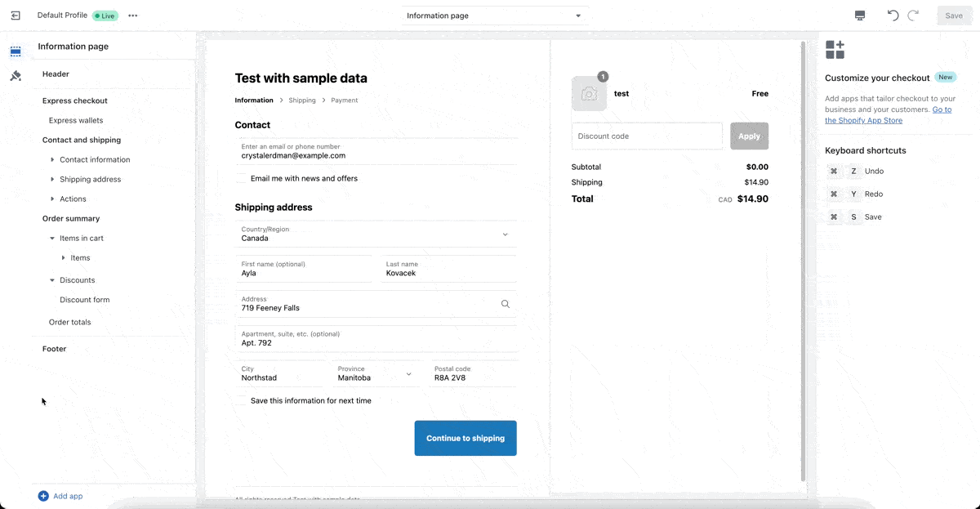
Task: Open the Country/Region dropdown
Action: tap(376, 234)
